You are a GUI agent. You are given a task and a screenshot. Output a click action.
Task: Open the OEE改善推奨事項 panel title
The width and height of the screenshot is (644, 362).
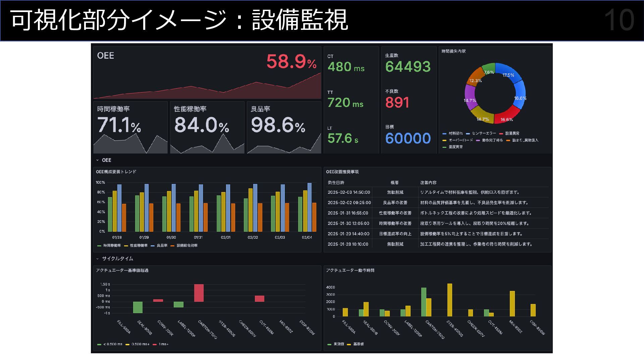(x=342, y=172)
